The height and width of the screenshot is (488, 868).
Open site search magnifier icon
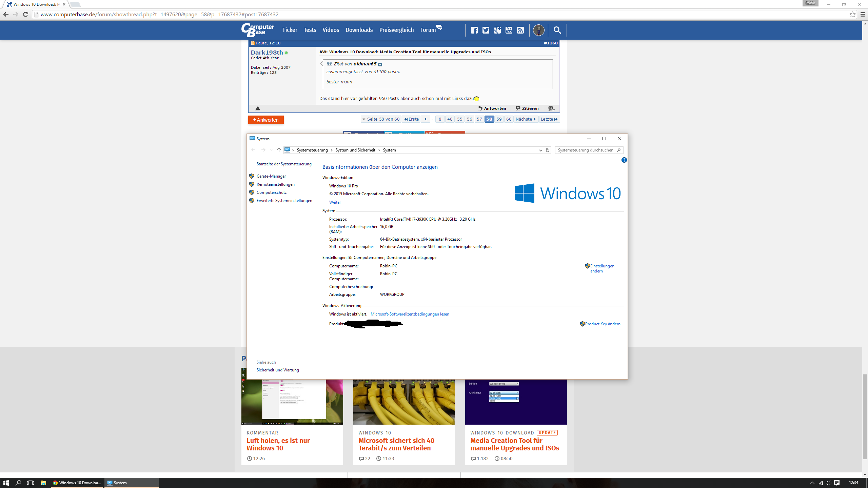(x=557, y=30)
